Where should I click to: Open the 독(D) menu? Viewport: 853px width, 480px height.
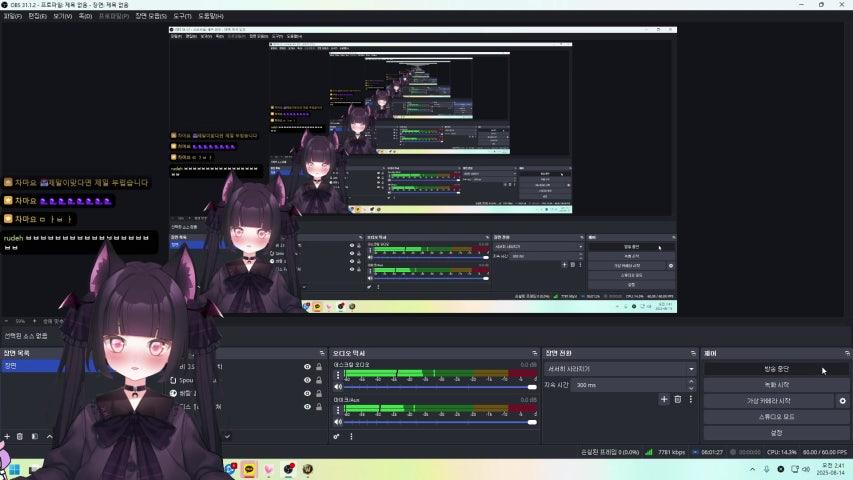85,16
